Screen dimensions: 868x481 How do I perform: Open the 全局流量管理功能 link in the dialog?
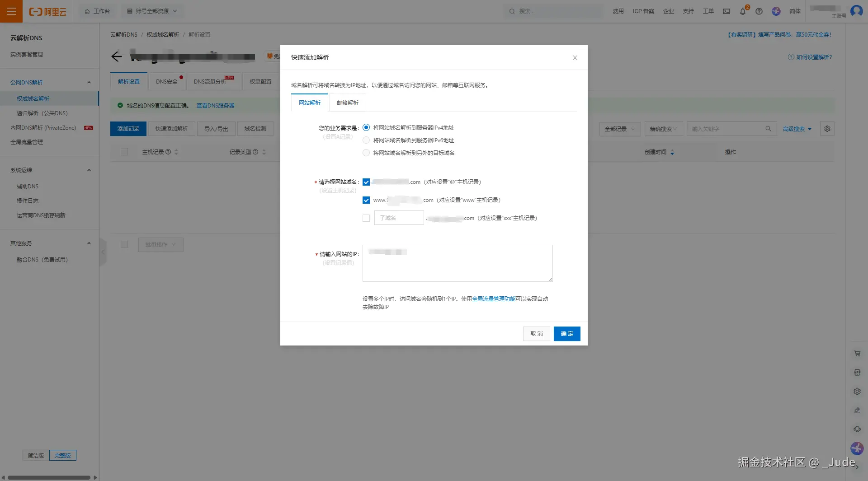click(x=494, y=299)
